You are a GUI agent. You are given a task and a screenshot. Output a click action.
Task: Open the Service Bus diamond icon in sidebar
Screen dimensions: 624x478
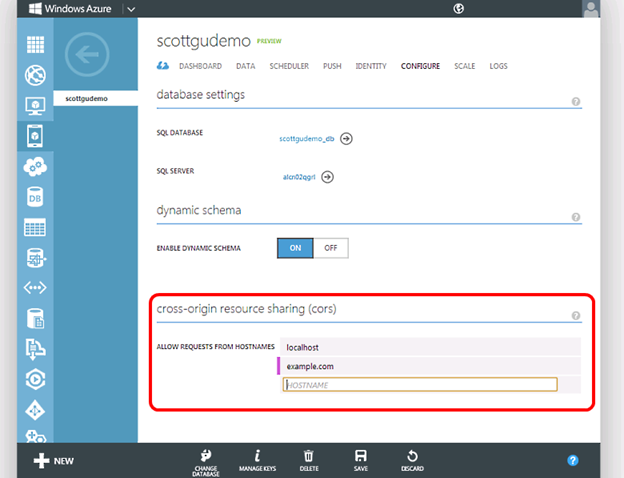[x=35, y=410]
